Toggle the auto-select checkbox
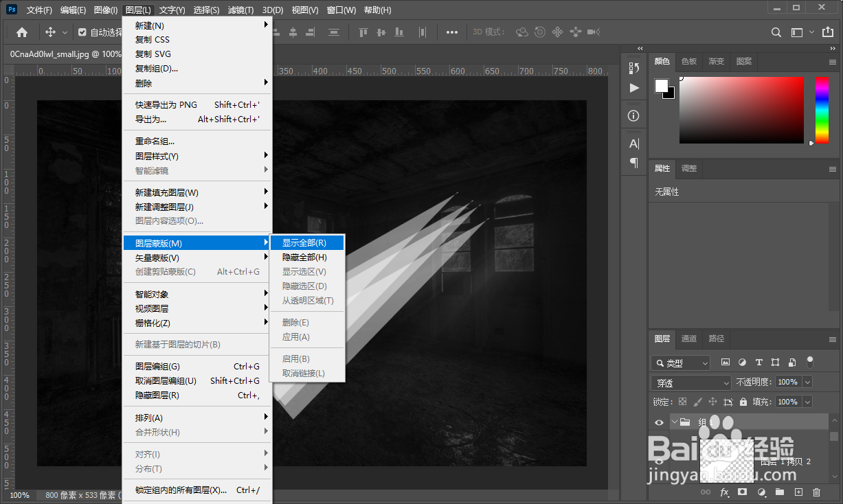Screen dimensions: 843x504 82,32
